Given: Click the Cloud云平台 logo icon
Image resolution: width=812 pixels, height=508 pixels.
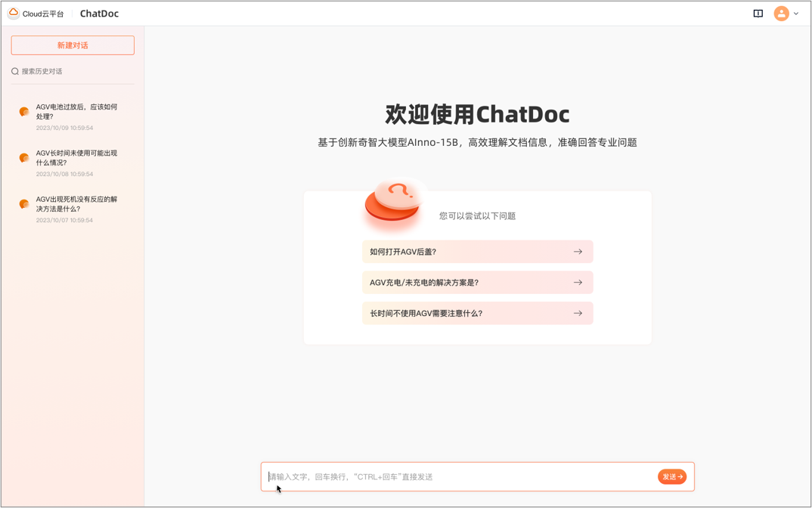Looking at the screenshot, I should pyautogui.click(x=14, y=14).
